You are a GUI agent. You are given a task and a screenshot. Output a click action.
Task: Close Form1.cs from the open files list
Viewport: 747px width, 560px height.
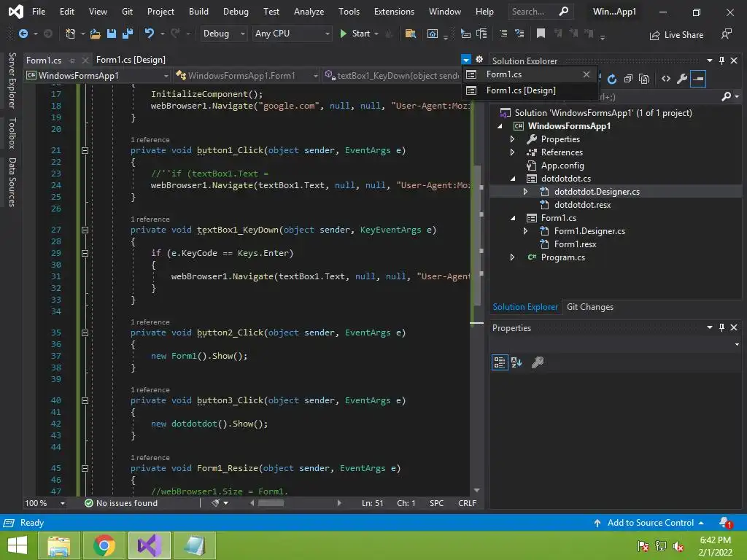pyautogui.click(x=587, y=74)
